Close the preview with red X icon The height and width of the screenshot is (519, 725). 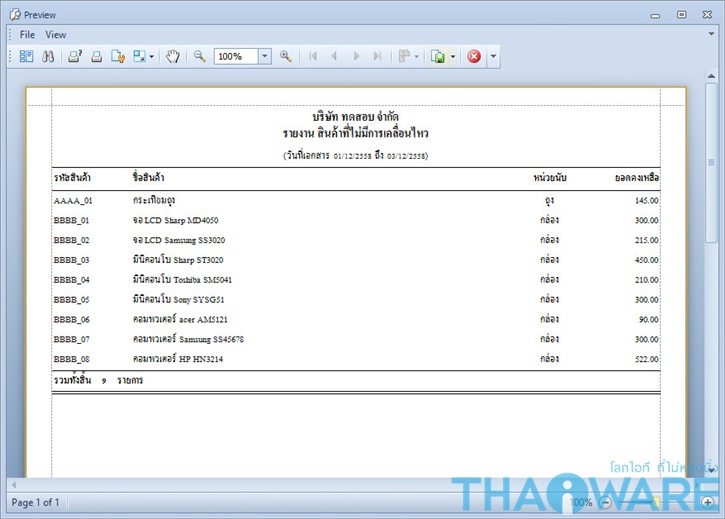[474, 56]
